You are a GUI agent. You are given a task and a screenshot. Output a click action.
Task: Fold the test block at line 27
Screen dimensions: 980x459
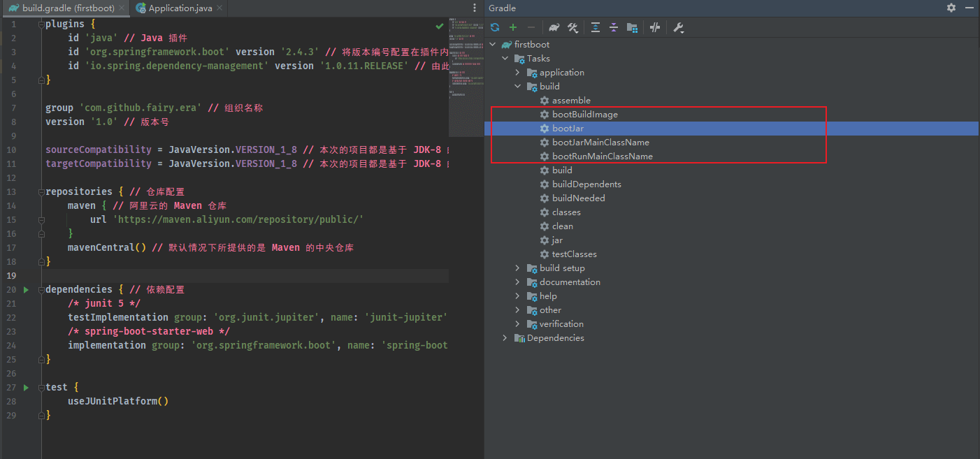(41, 387)
